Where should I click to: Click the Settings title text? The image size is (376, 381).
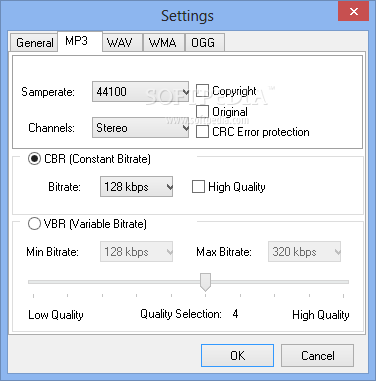click(x=188, y=16)
